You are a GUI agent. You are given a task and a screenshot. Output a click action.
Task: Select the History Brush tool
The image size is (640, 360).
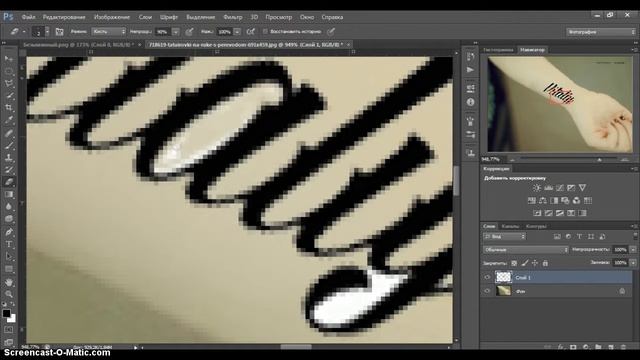click(9, 169)
